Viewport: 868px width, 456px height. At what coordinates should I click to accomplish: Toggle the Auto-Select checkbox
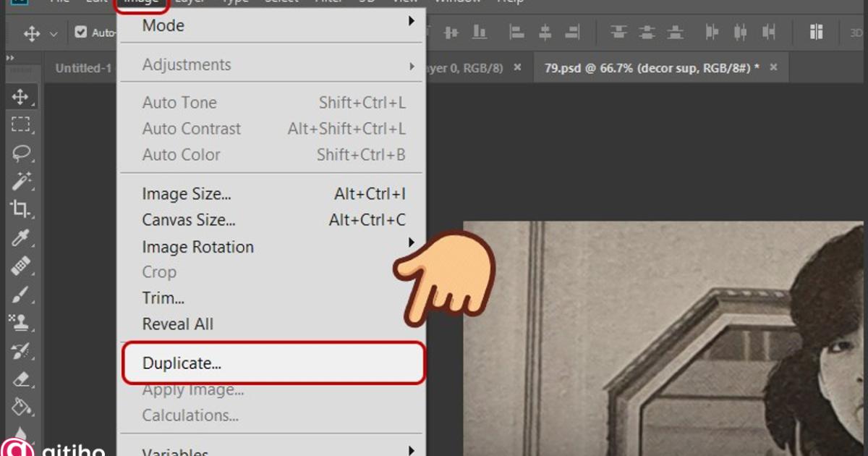click(80, 33)
